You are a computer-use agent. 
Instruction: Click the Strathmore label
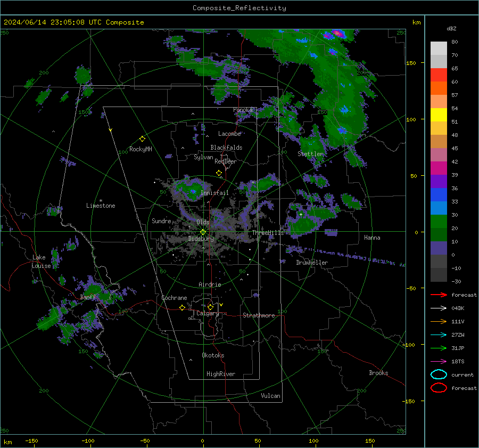(259, 315)
